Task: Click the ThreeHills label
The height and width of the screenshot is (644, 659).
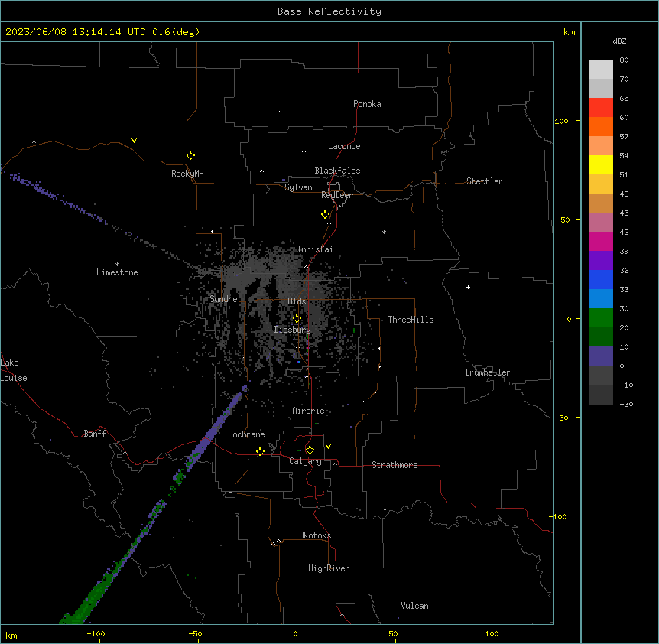Action: (411, 320)
